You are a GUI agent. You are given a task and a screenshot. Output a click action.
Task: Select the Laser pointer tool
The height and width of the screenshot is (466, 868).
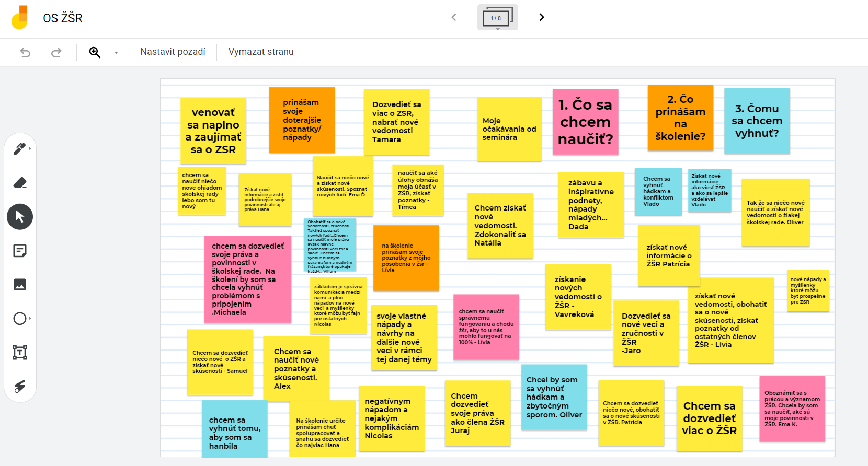point(19,387)
